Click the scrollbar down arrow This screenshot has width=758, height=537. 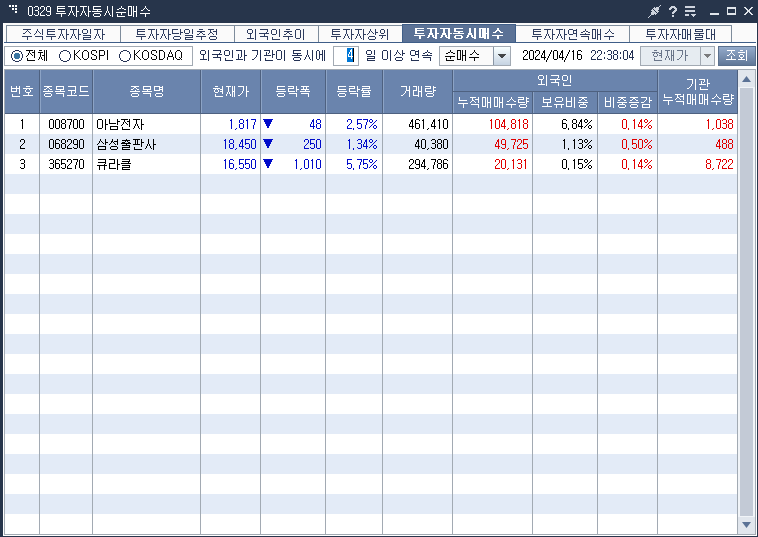[x=746, y=525]
